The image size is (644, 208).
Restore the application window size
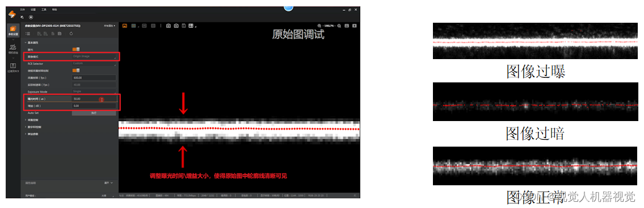[x=350, y=10]
